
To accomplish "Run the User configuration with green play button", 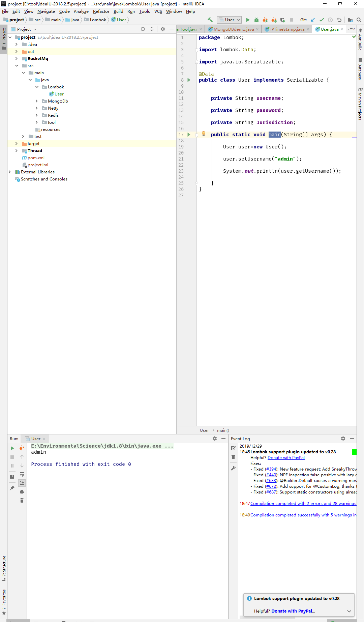I will [248, 20].
